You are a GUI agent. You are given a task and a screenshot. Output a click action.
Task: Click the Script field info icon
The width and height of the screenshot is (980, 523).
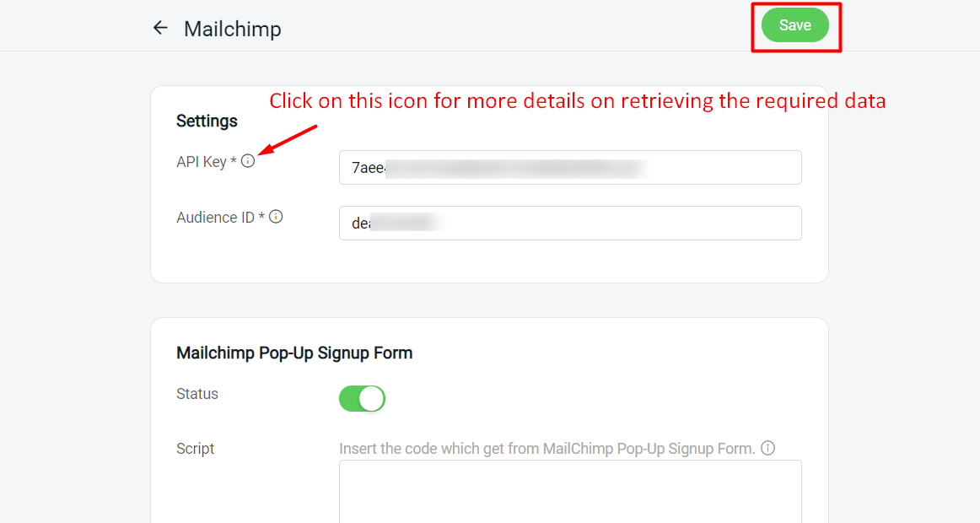[x=767, y=448]
